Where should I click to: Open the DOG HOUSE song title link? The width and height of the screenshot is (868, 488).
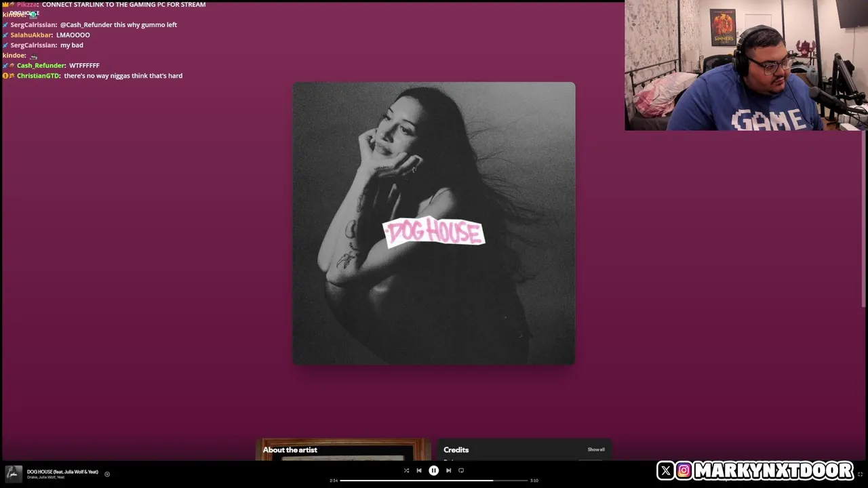point(62,472)
